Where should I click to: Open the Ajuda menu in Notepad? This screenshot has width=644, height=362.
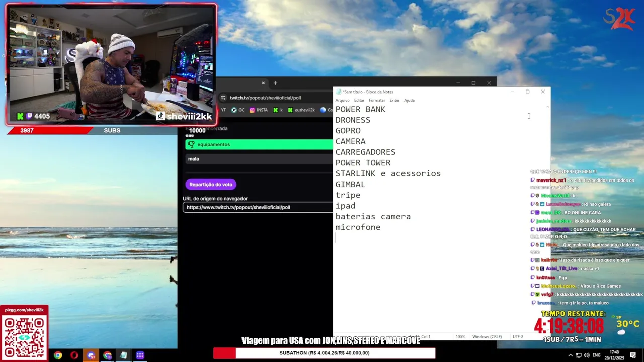(410, 100)
